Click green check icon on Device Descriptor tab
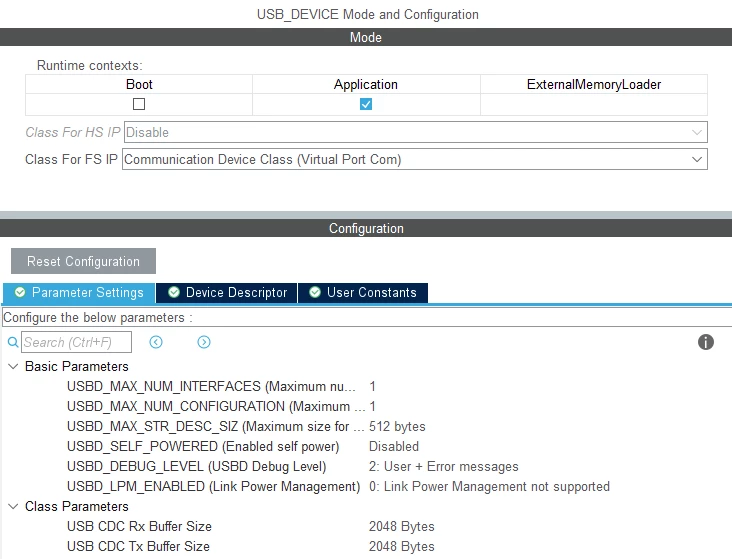732x559 pixels. (x=174, y=292)
